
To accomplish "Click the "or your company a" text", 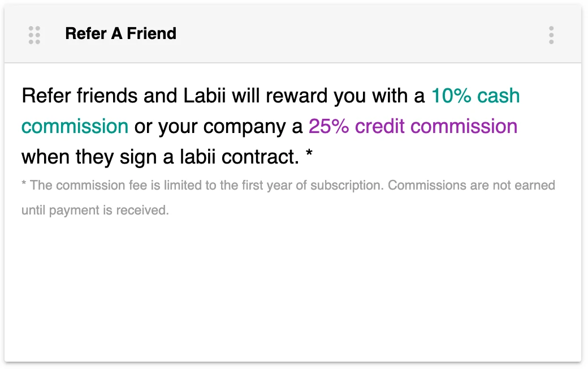I will (x=218, y=126).
